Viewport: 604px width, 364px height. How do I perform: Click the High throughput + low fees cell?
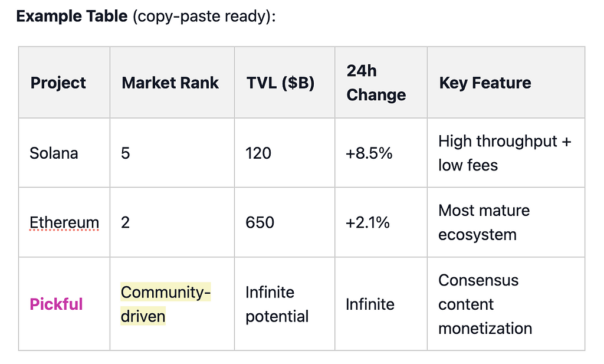pyautogui.click(x=504, y=153)
